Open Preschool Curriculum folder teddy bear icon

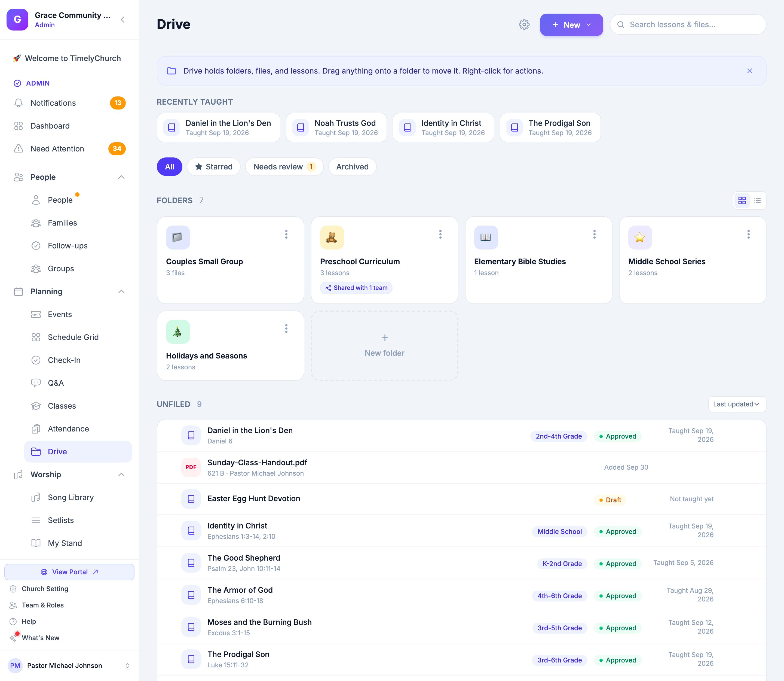pos(332,238)
